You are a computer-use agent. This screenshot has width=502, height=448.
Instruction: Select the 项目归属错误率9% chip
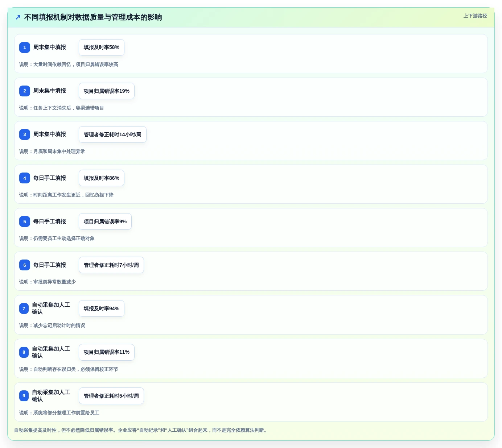coord(105,221)
